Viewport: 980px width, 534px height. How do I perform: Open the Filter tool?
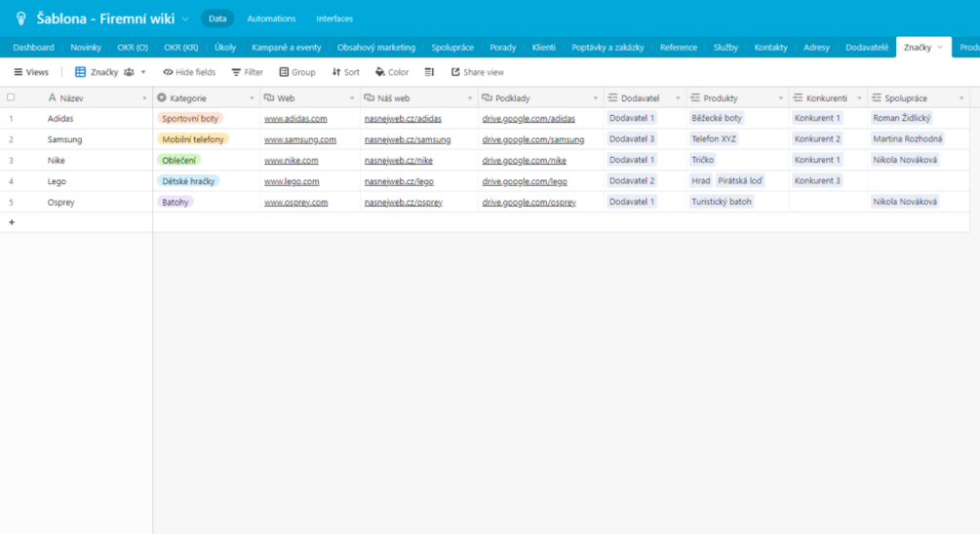point(248,72)
